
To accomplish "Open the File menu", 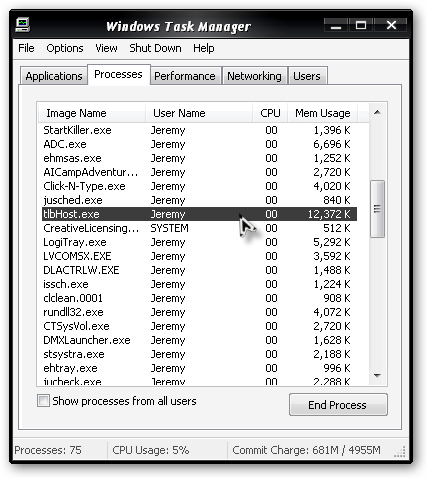I will [x=26, y=48].
